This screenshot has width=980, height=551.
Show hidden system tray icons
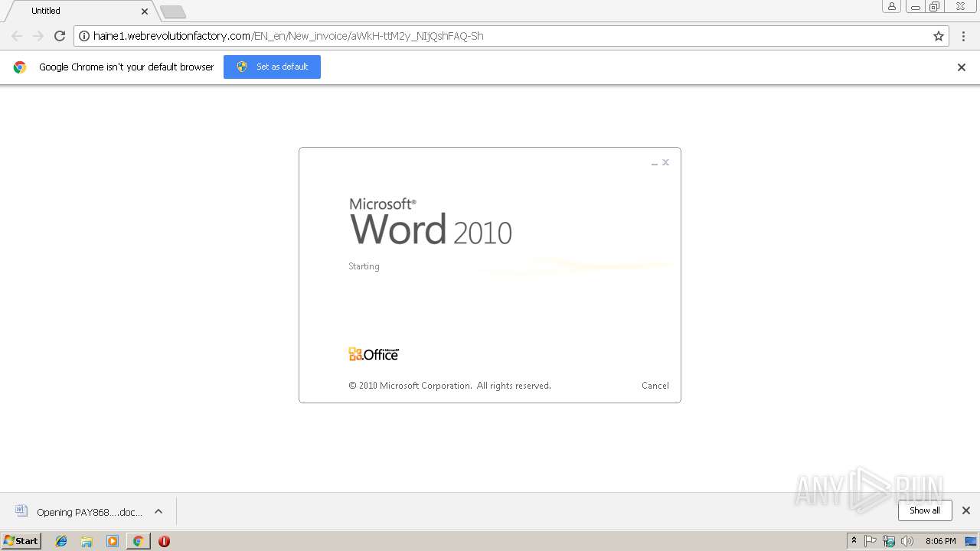[x=854, y=541]
